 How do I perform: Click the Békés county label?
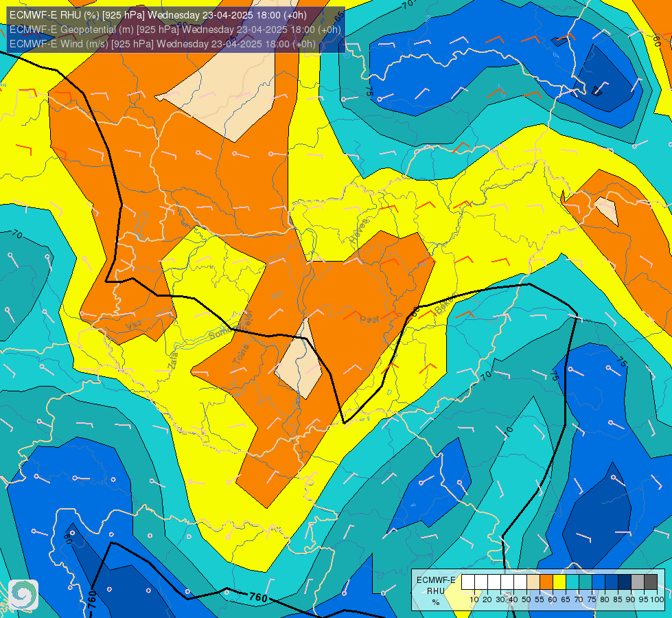coord(445,304)
